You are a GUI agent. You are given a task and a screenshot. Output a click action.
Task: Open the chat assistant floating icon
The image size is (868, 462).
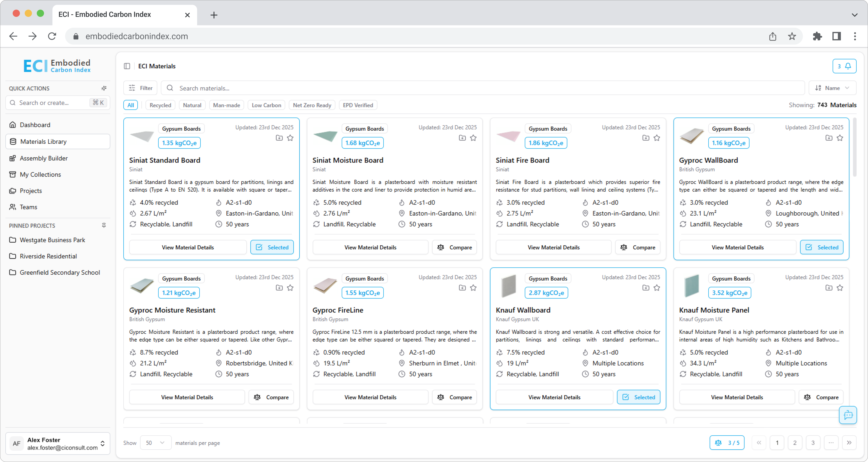pos(848,415)
